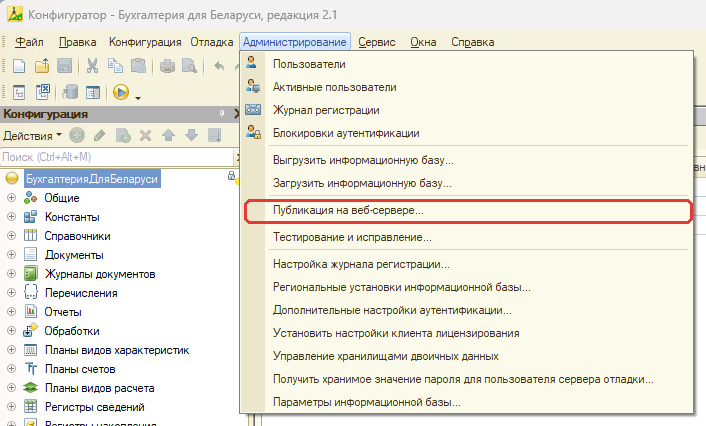
Task: Click the Move up arrow icon
Action: point(168,135)
